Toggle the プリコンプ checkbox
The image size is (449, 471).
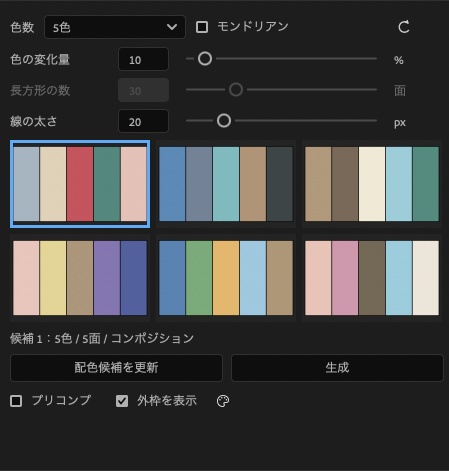coord(16,401)
